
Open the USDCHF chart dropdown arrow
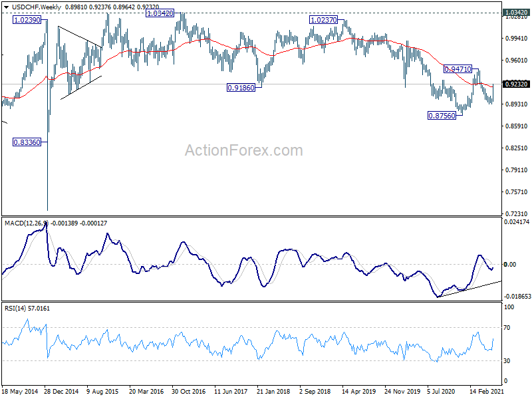7,7
